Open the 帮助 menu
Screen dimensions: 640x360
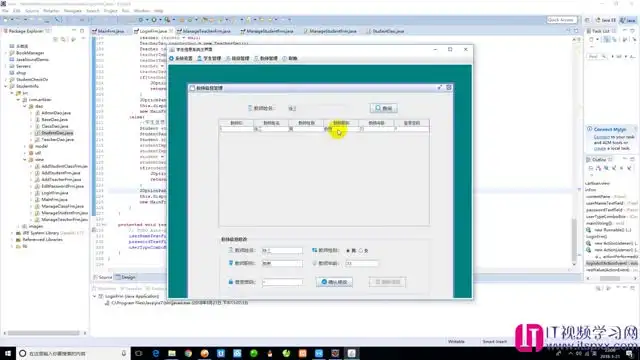pos(290,58)
